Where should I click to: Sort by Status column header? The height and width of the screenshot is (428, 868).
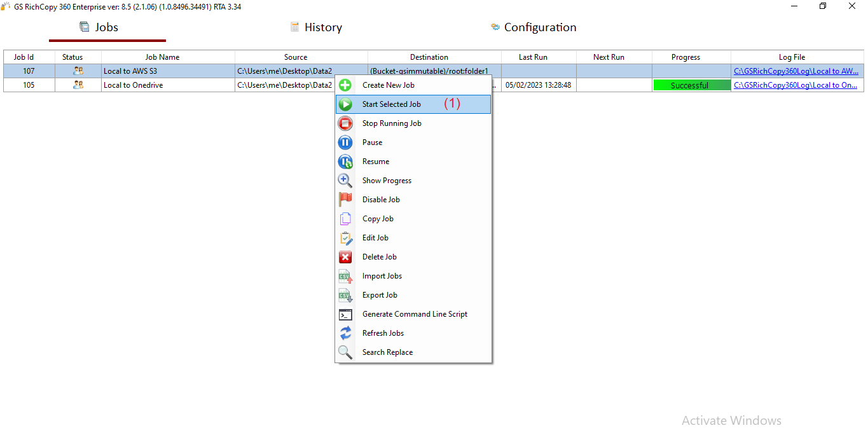[78, 57]
